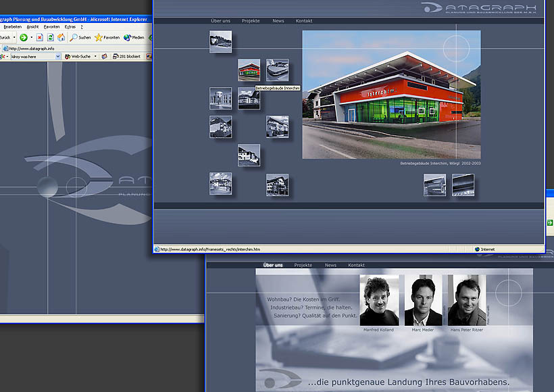Click Manfred Kolland's portrait photo

pos(378,300)
